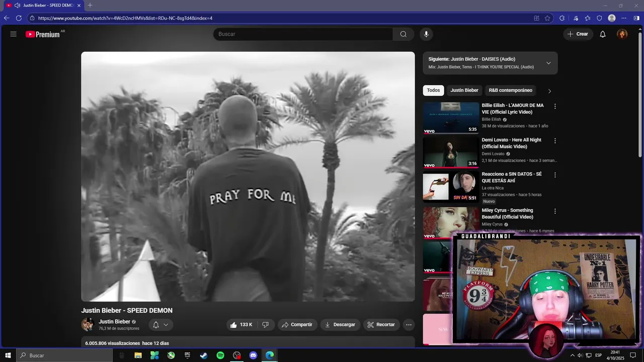Open La otra Nica channel name

coord(493,188)
